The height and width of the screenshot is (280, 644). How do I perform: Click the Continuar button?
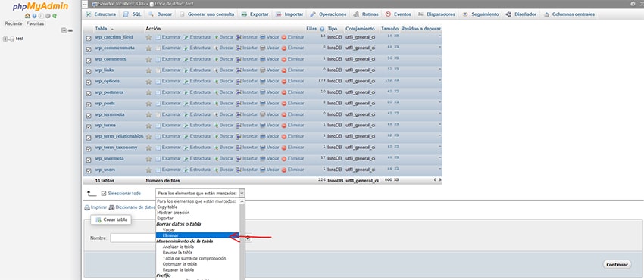(617, 265)
